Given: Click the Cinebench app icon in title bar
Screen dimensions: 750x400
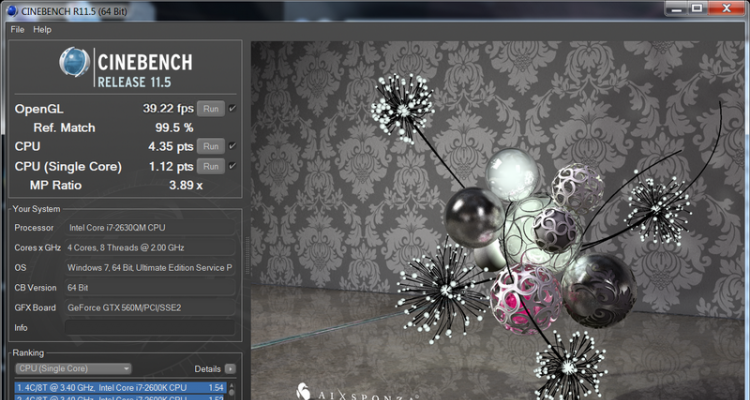Looking at the screenshot, I should (10, 10).
